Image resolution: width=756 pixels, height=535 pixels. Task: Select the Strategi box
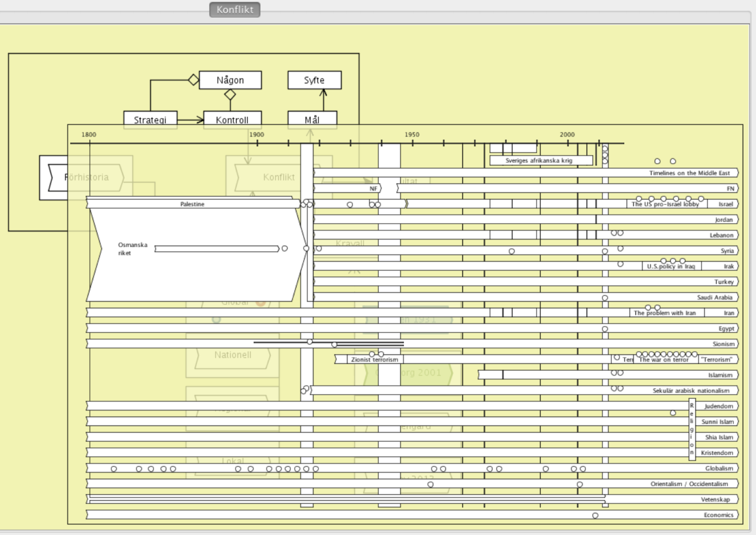point(150,118)
